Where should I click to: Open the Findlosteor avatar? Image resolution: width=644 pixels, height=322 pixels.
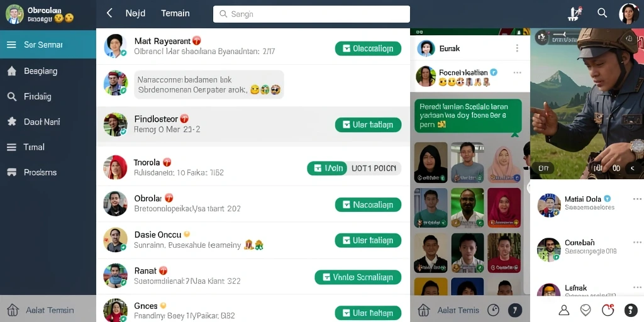(x=116, y=125)
